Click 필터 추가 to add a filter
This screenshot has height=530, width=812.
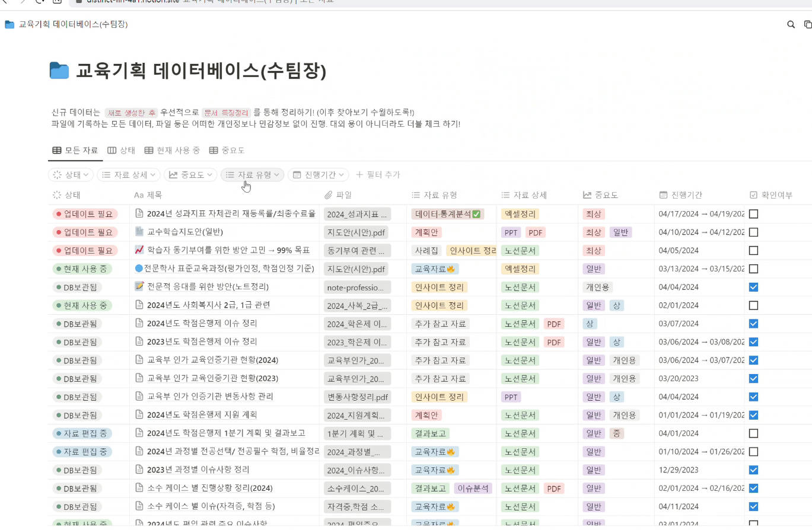378,175
